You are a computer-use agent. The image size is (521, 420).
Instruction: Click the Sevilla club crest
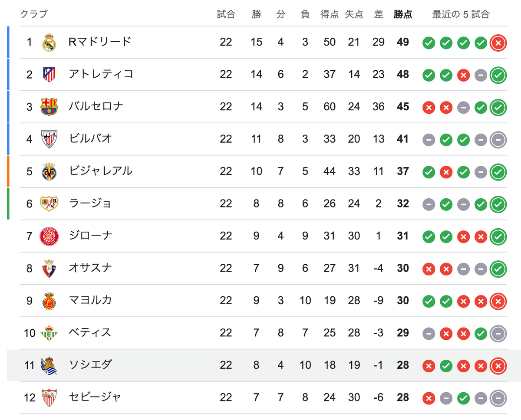pos(49,397)
